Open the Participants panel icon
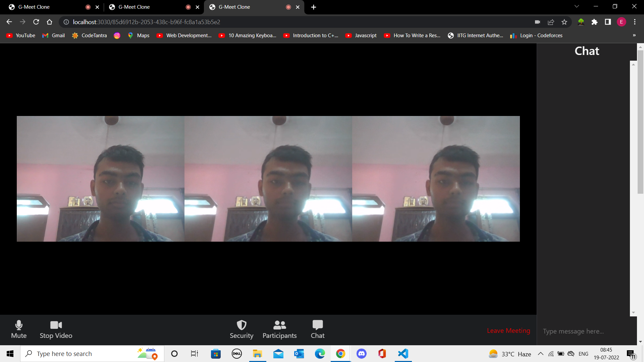This screenshot has width=644, height=362. [279, 325]
